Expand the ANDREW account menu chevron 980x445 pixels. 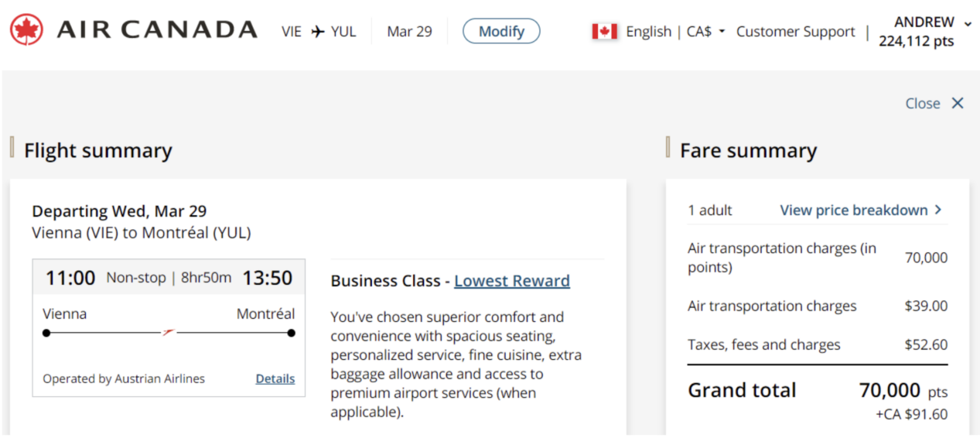(x=968, y=23)
